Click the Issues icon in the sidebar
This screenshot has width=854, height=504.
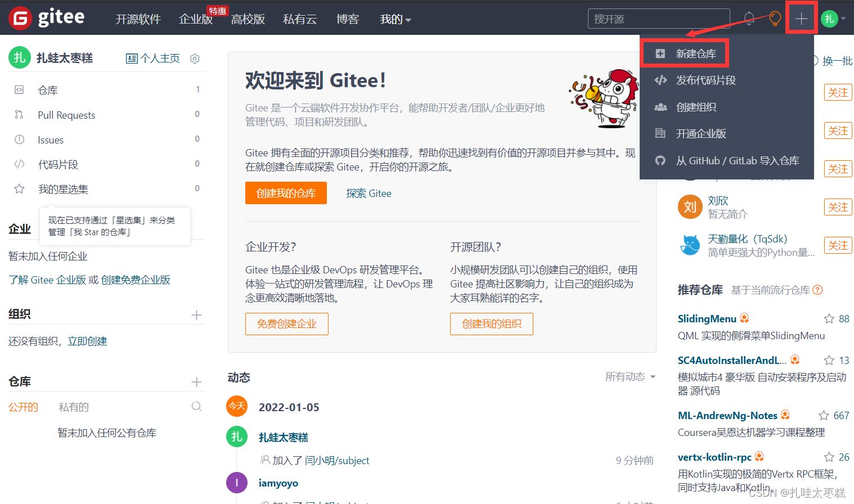pos(20,139)
